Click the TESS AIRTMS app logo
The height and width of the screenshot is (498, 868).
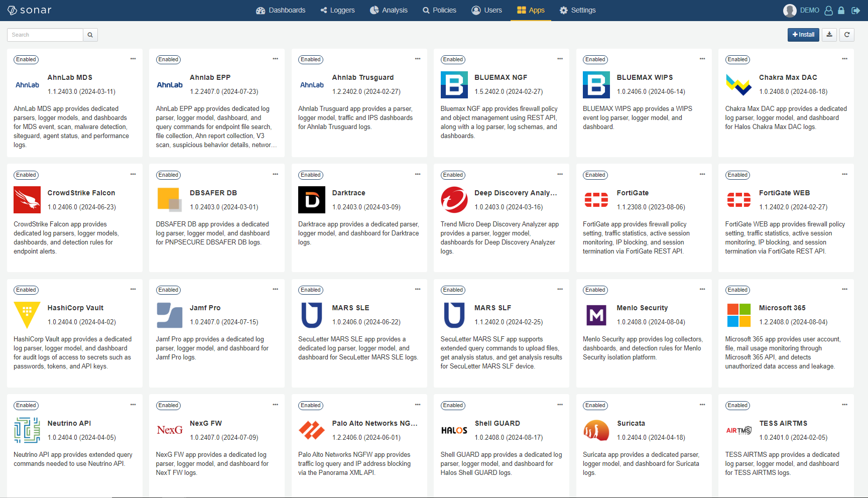pyautogui.click(x=738, y=430)
